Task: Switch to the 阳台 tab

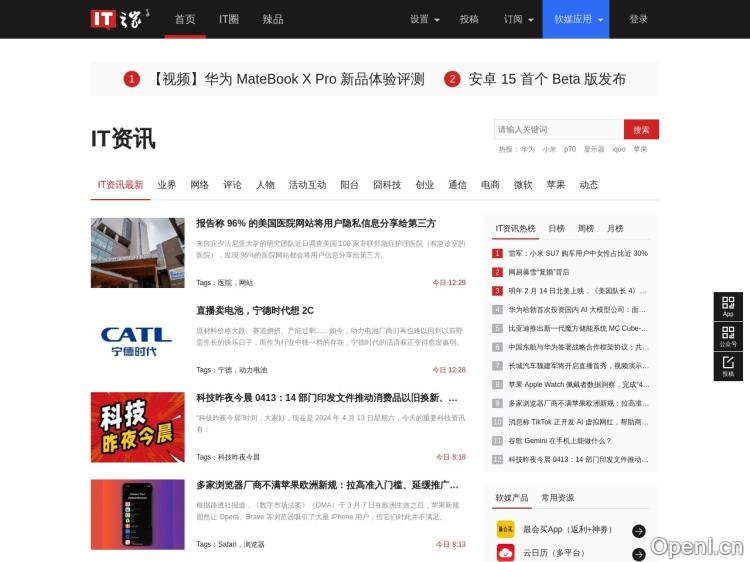Action: coord(349,185)
